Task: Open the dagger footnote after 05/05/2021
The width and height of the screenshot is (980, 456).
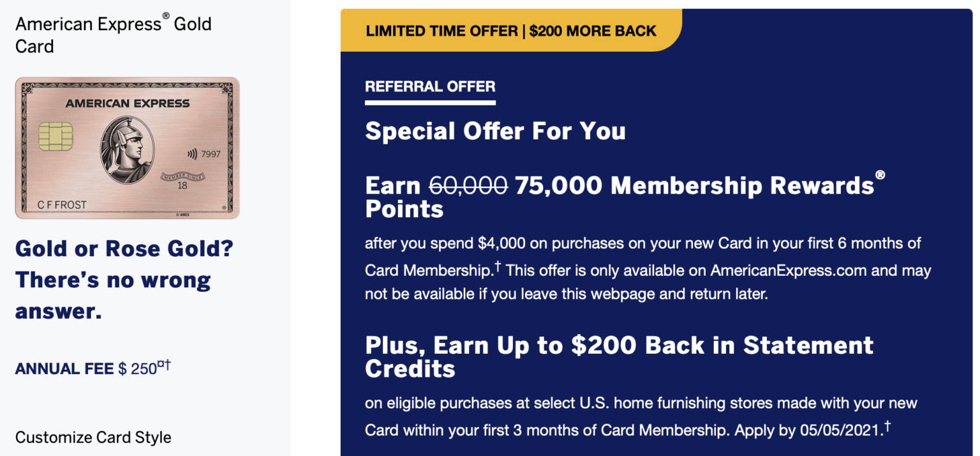Action: (887, 427)
